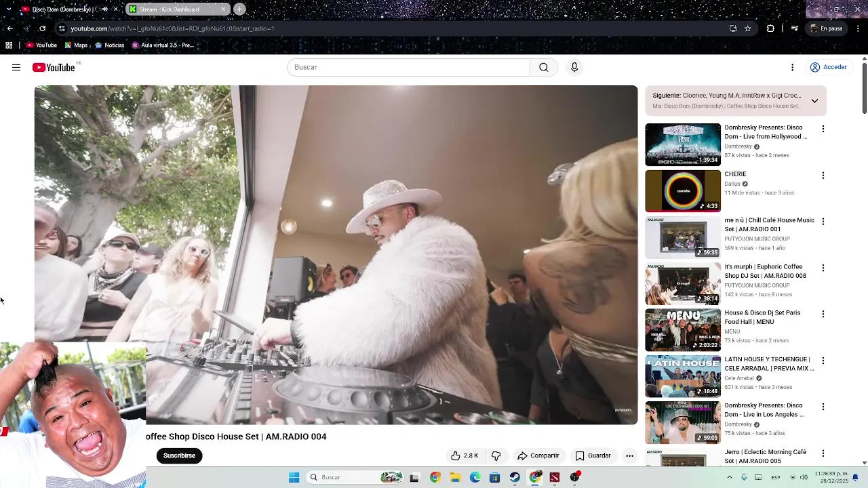
Task: Open the YouTube hamburger guide menu
Action: point(16,67)
